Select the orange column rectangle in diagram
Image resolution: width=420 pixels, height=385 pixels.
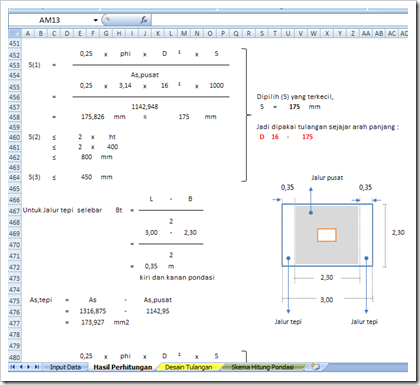(x=327, y=235)
